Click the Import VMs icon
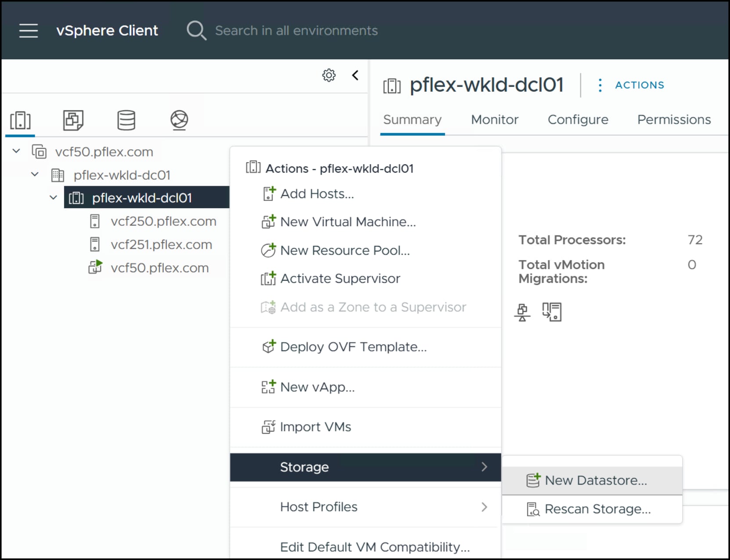This screenshot has height=560, width=730. [x=268, y=426]
